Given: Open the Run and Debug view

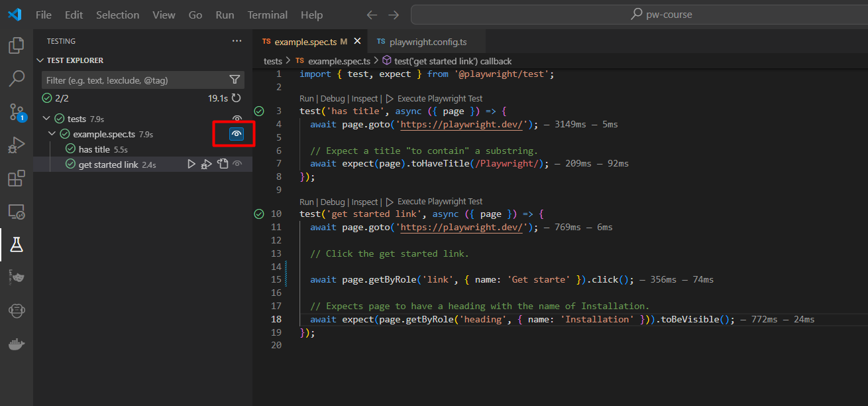Looking at the screenshot, I should point(16,145).
